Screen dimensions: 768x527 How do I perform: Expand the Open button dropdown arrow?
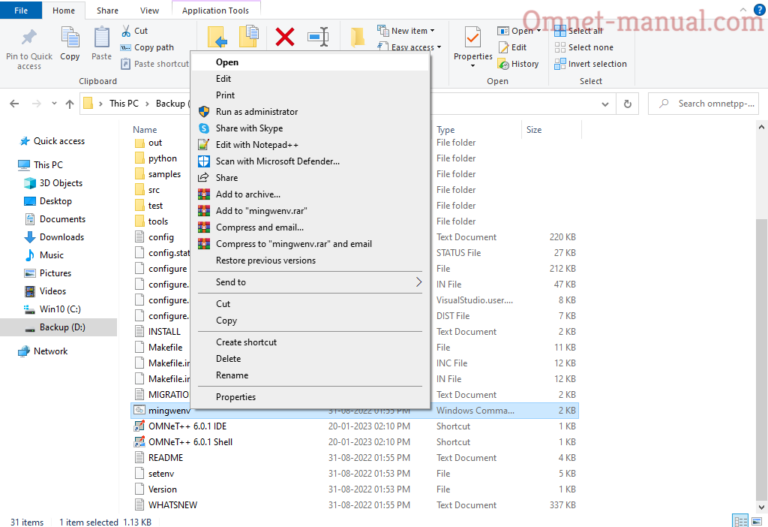point(539,31)
